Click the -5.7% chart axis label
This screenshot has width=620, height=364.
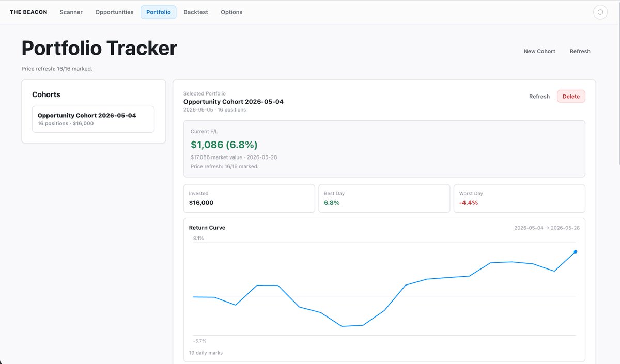pos(200,341)
